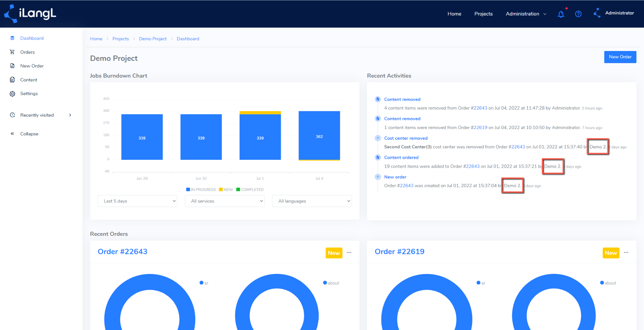Toggle the 'ar' legend in Order #22643
This screenshot has height=330, width=644.
pyautogui.click(x=204, y=283)
